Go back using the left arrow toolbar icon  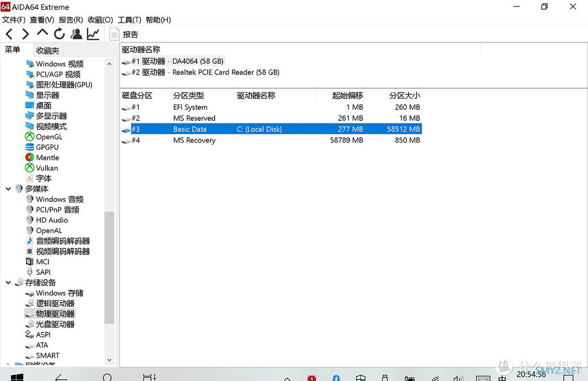(9, 34)
